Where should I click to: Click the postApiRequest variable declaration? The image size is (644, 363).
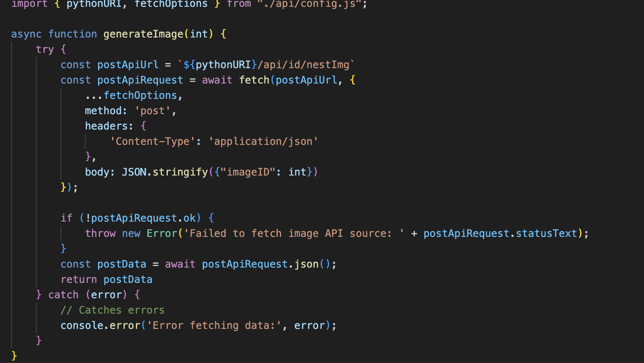(140, 80)
